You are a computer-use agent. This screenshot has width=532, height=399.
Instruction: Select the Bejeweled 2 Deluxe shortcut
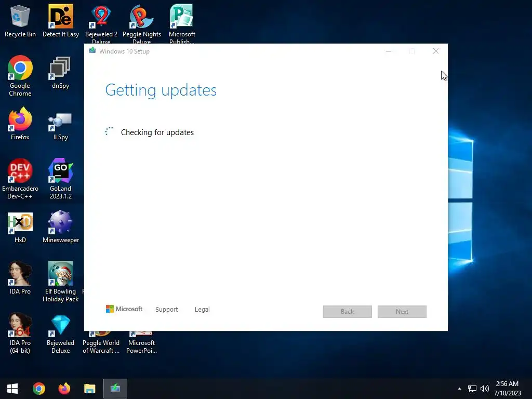click(x=101, y=23)
